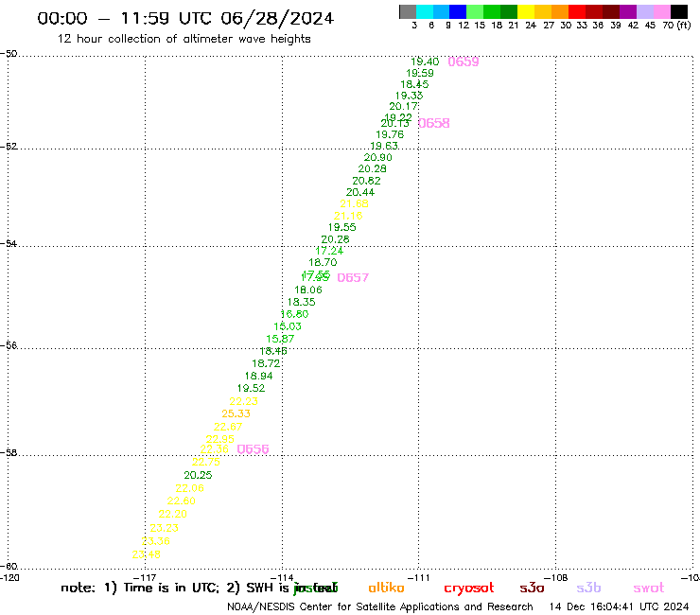Click the 17.24 data label
This screenshot has height=615, width=700.
329,251
